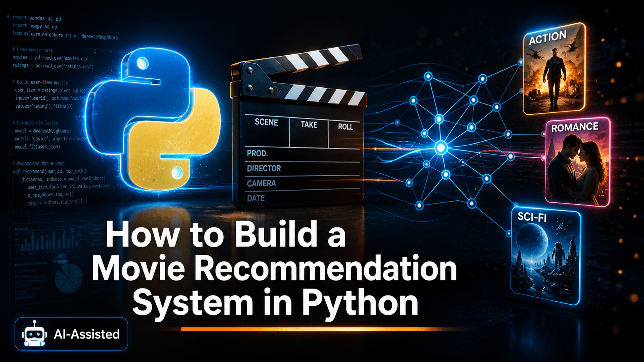Click the sklearn NearestNeighbors import line
Viewport: 644px width, 362px height.
65,35
